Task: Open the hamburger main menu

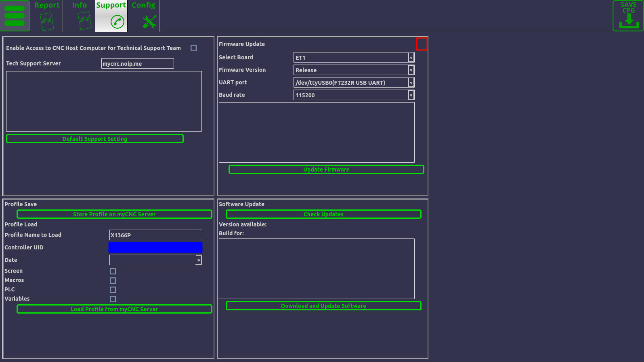Action: pyautogui.click(x=15, y=16)
